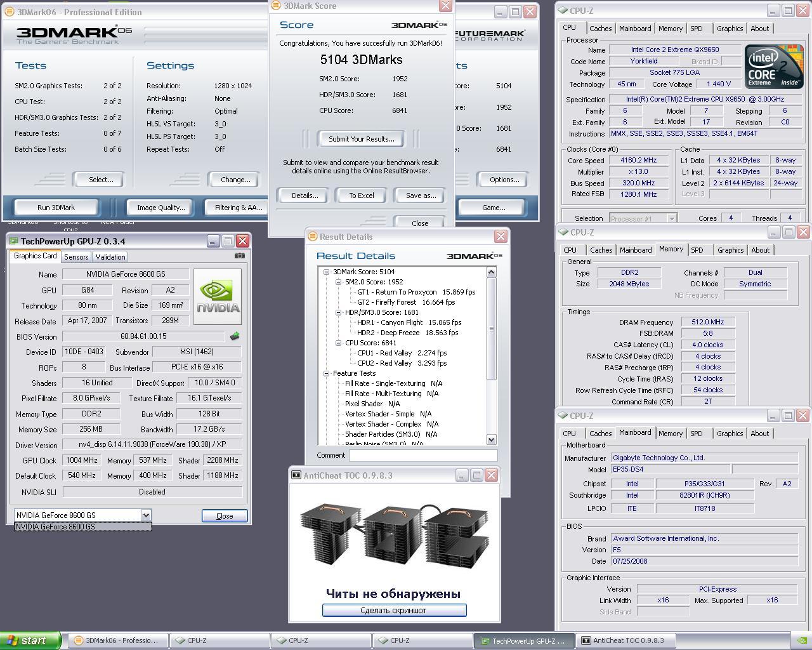Collapse the CPU Score: 6841 tree node
Image resolution: width=812 pixels, height=650 pixels.
click(x=338, y=343)
